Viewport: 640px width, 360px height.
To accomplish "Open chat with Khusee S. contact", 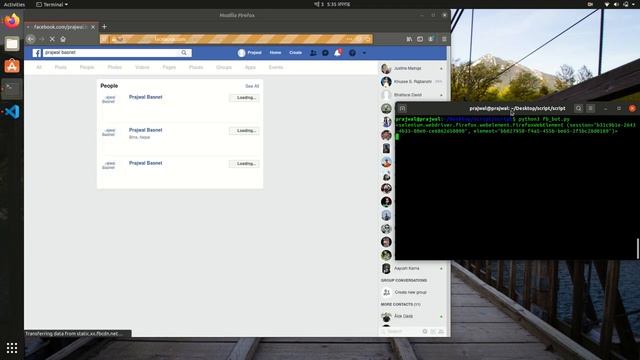I will pos(412,82).
